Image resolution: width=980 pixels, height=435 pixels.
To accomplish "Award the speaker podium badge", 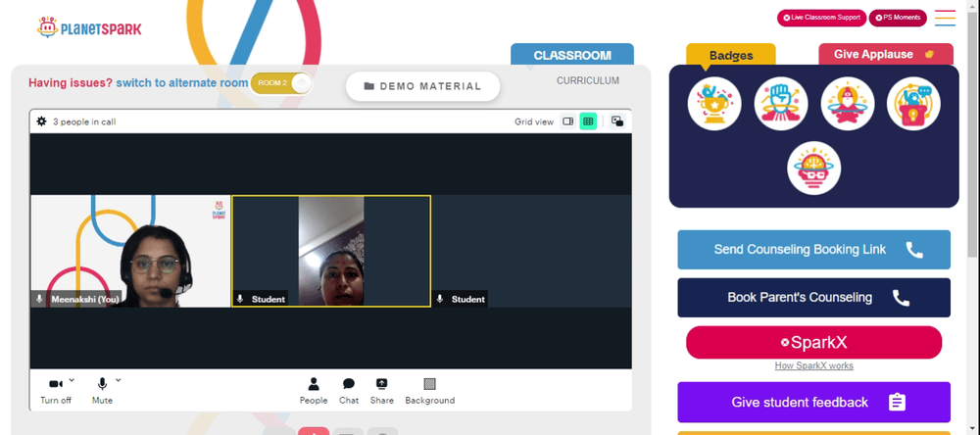I will tap(913, 104).
